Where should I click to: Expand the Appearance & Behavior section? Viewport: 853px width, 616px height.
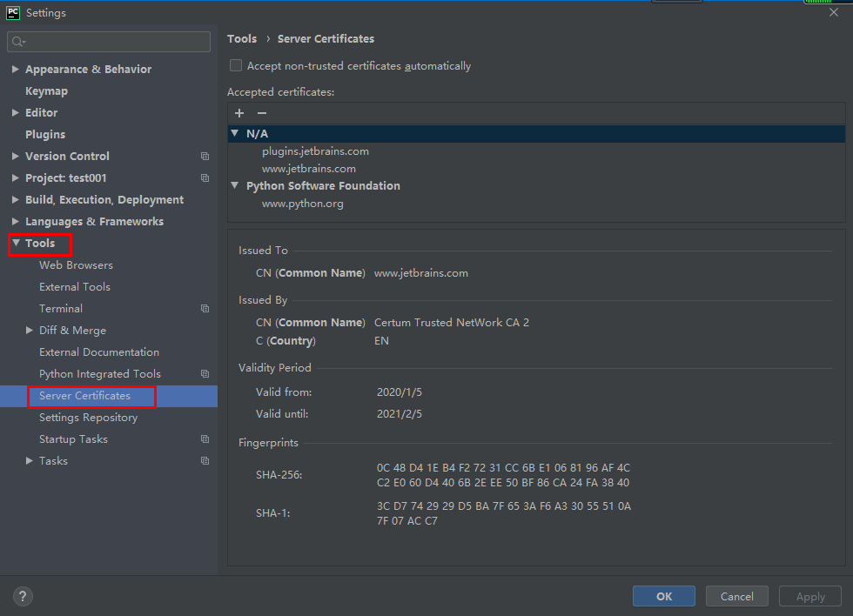16,69
